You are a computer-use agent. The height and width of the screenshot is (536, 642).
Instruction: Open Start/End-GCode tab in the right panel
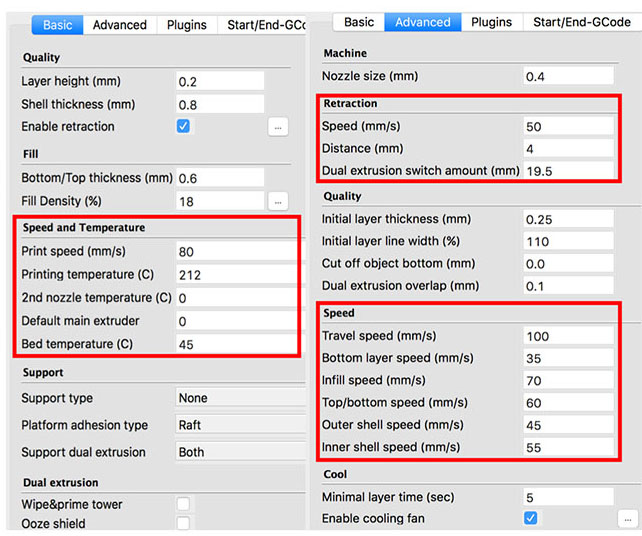tap(582, 22)
